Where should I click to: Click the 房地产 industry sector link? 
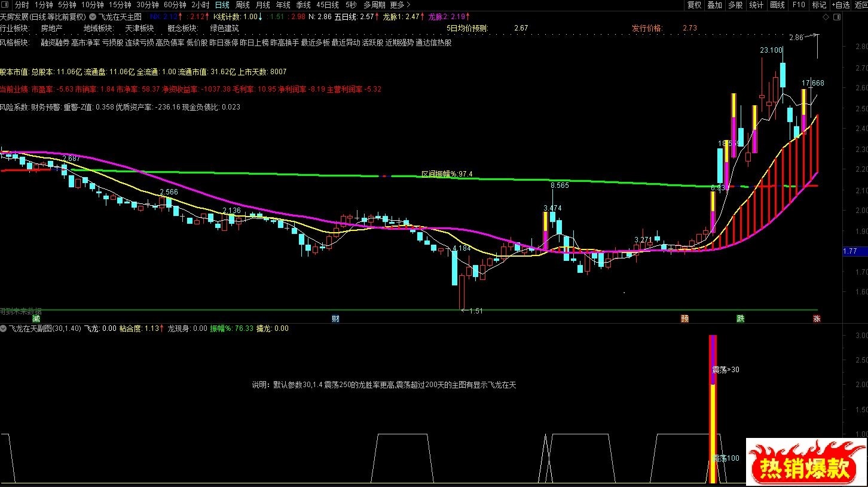51,28
